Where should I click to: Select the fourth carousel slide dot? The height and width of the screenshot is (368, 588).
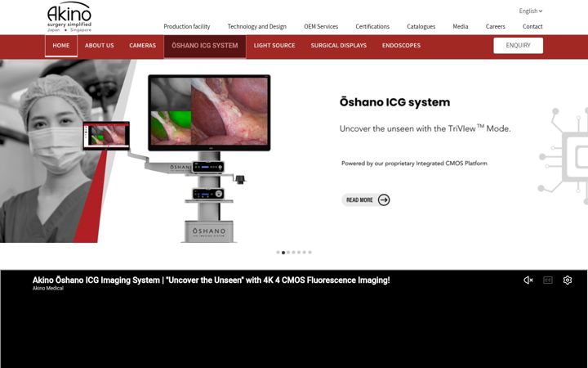[x=294, y=253]
